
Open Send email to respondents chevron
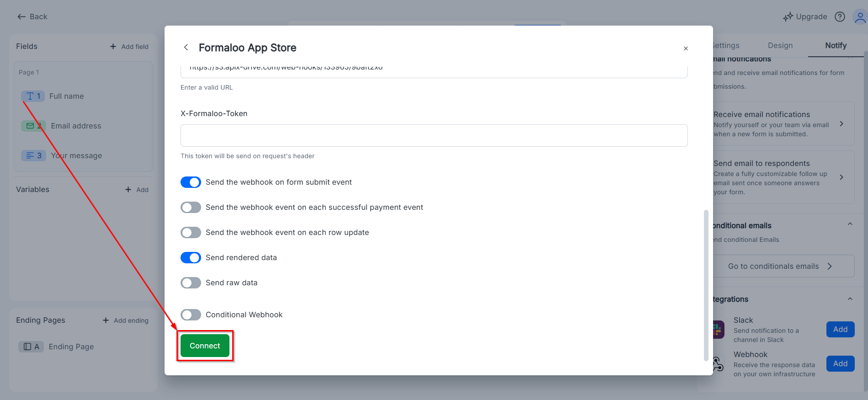[x=841, y=177]
